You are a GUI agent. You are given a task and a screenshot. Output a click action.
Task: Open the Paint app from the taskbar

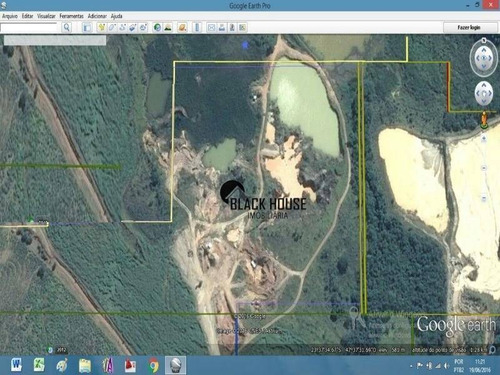(62, 365)
